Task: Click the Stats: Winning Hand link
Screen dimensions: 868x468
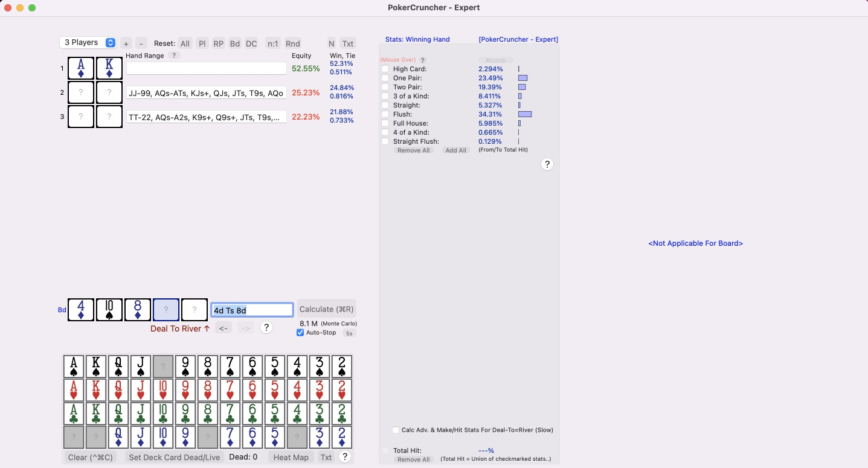Action: (x=417, y=39)
